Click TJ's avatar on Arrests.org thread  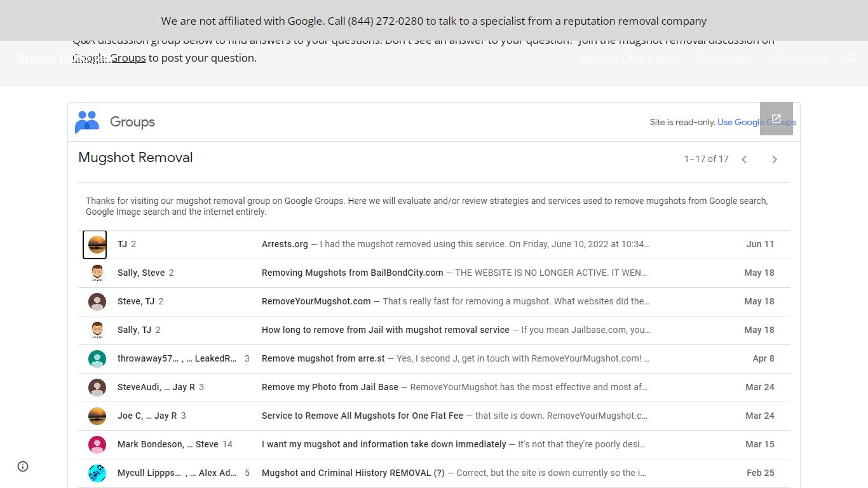[97, 244]
